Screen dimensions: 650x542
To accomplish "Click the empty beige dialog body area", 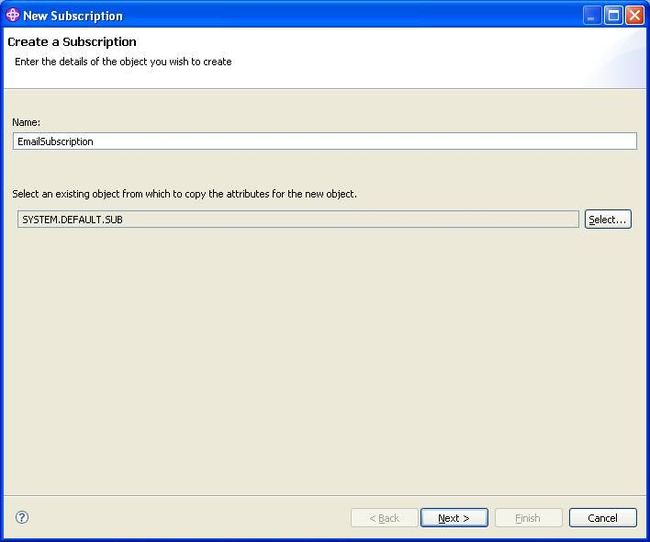I will pos(325,361).
